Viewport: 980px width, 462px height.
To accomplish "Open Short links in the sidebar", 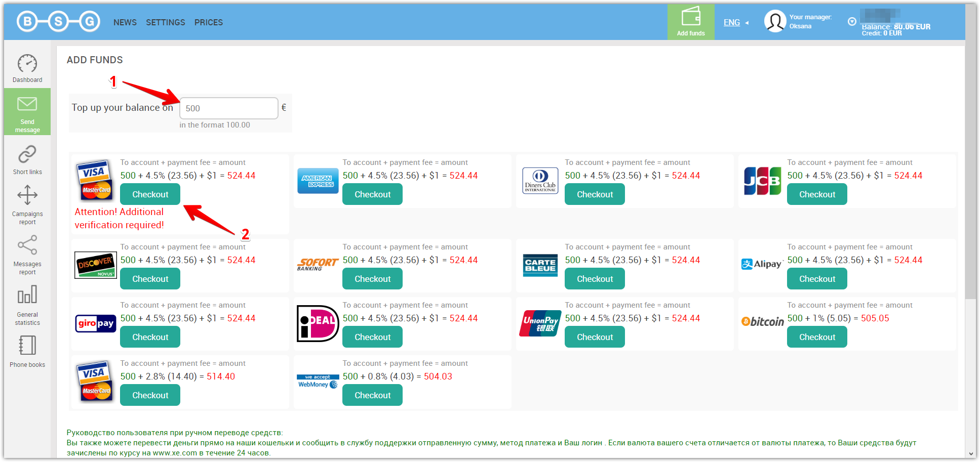I will [x=27, y=160].
